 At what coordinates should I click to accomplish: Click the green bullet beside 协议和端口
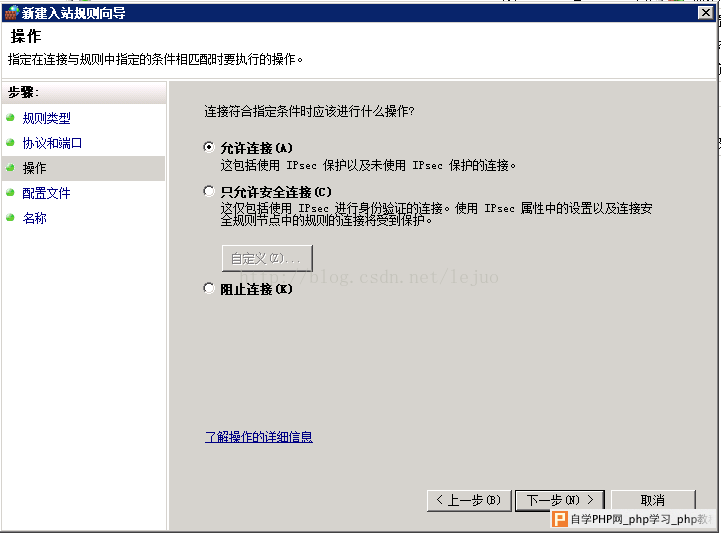tap(11, 143)
